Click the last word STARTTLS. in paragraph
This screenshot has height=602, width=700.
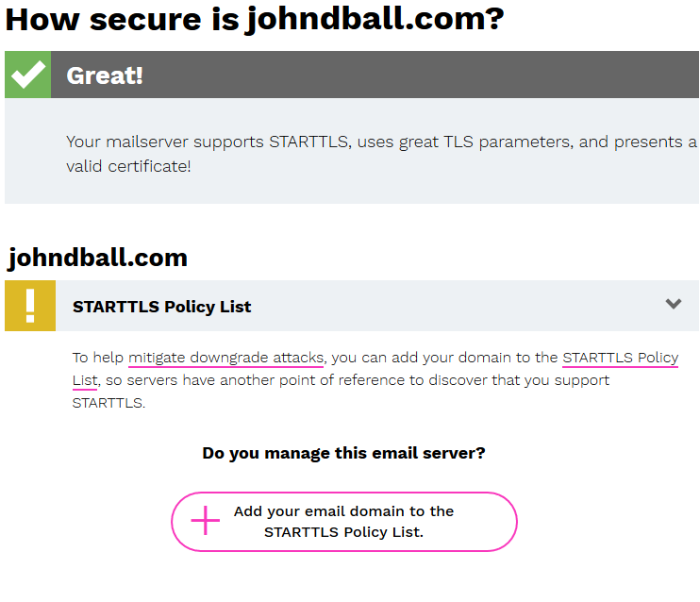(108, 403)
